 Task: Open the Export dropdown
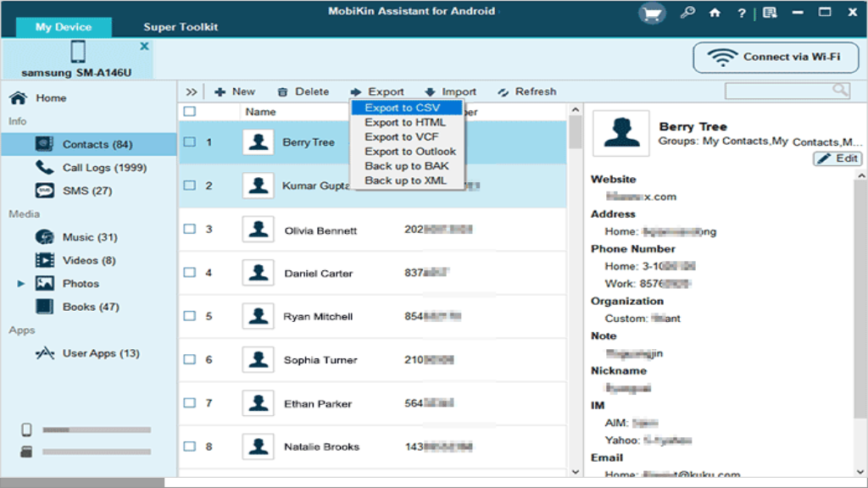pyautogui.click(x=377, y=91)
